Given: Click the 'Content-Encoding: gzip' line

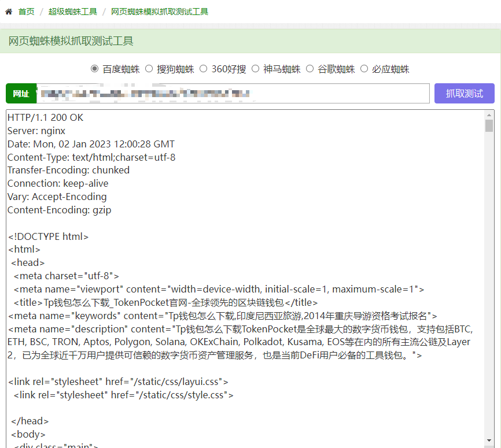Looking at the screenshot, I should click(x=59, y=210).
